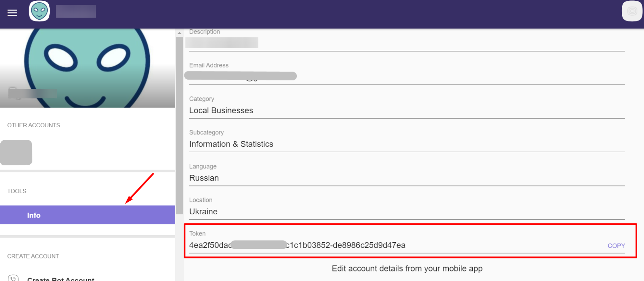
Task: Click the scrollbar up arrow
Action: [179, 33]
